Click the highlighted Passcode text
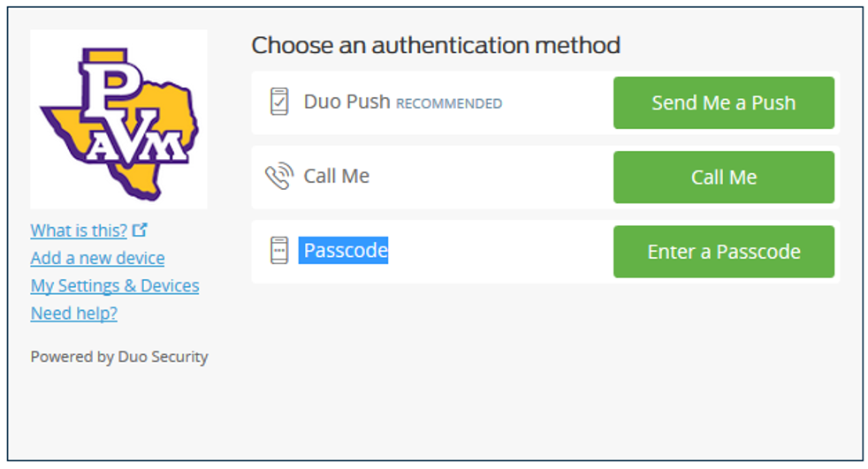This screenshot has width=868, height=469. pos(346,251)
